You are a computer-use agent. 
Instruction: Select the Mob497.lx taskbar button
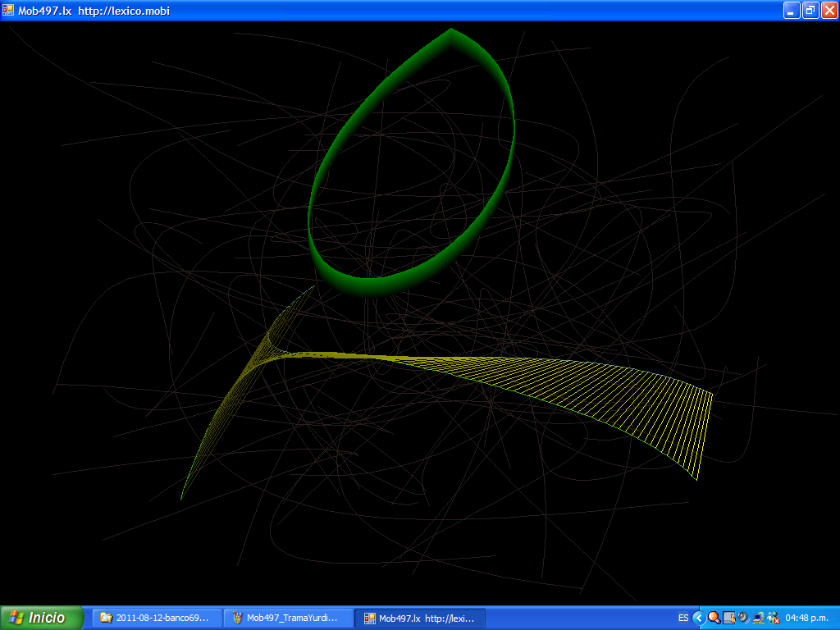(419, 618)
